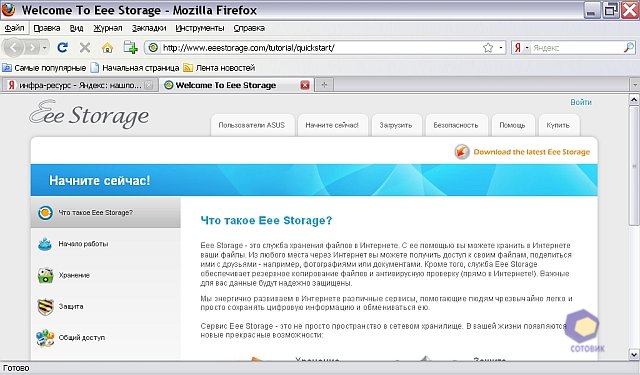This screenshot has width=640, height=375.
Task: Go to the Home page icon
Action: click(107, 48)
